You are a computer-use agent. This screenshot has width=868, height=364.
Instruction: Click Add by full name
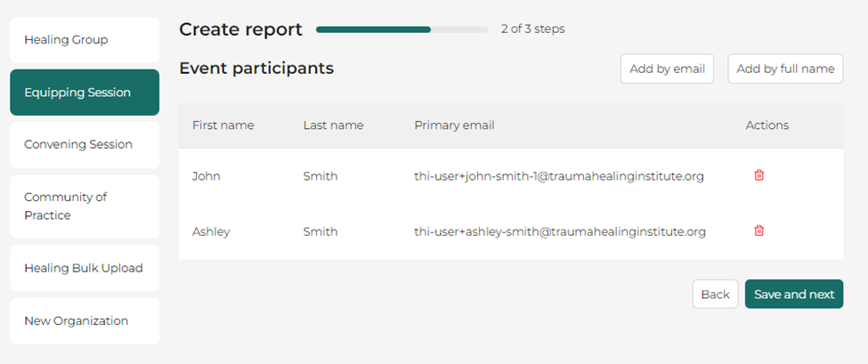785,69
